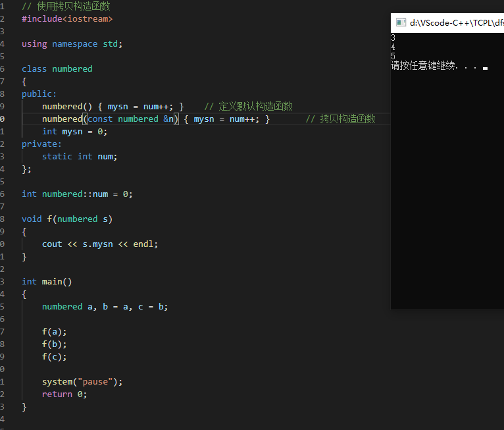Click the 'f(c);' call
Screen dimensions: 504x430
click(55, 357)
